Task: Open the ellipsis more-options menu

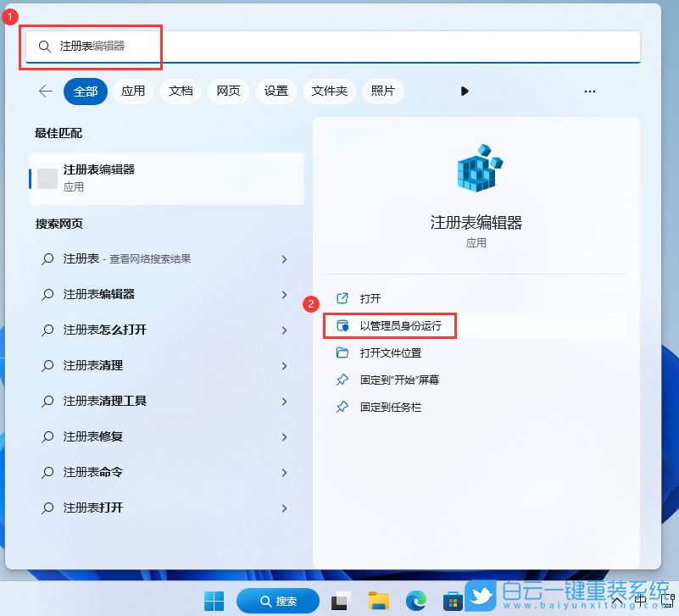Action: point(589,91)
